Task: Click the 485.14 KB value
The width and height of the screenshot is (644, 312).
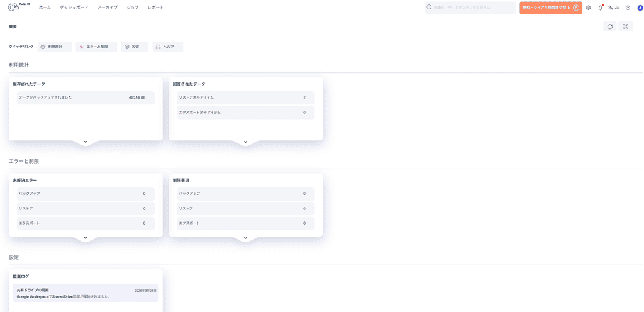Action: [x=136, y=97]
